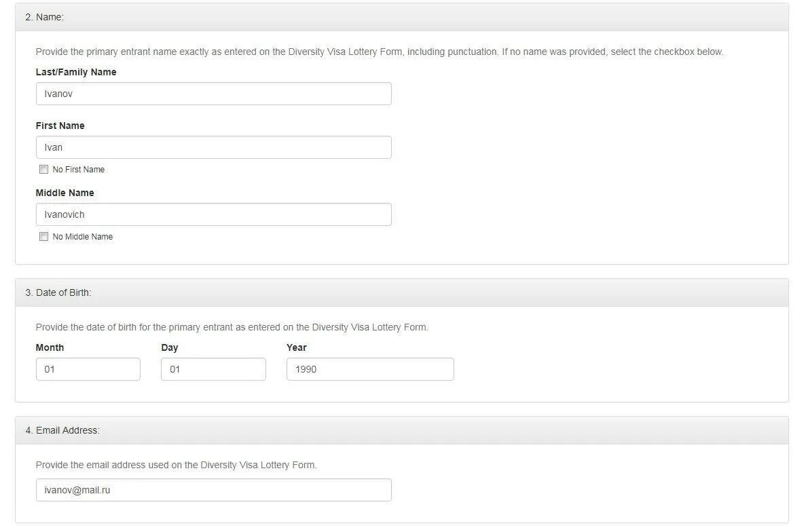808x532 pixels.
Task: Click the Year field showing 1990
Action: pyautogui.click(x=370, y=369)
